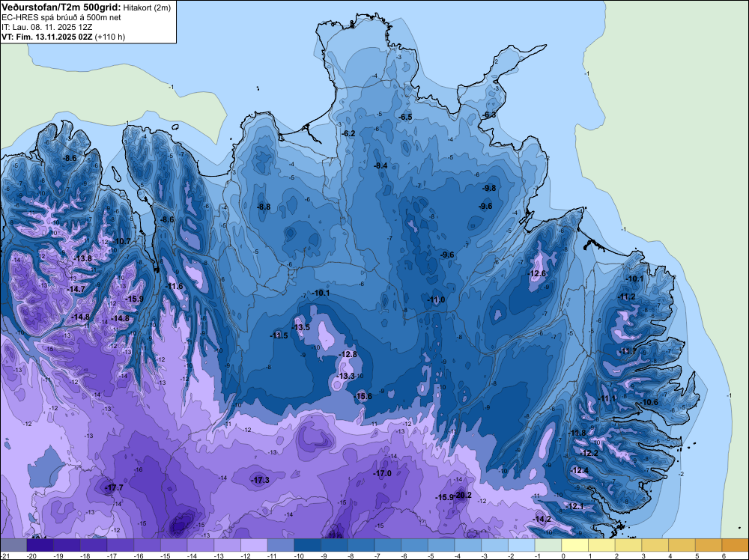The image size is (749, 560).
Task: Click the -11.2 temperature value
Action: pos(626,296)
